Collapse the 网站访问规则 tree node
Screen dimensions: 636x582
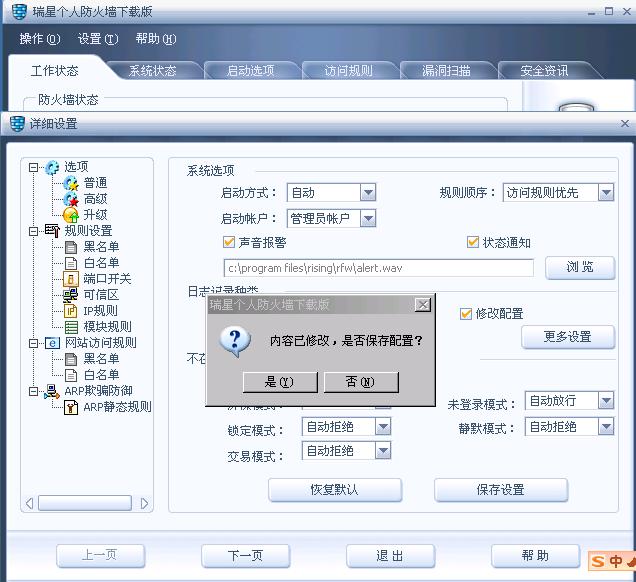coord(34,343)
